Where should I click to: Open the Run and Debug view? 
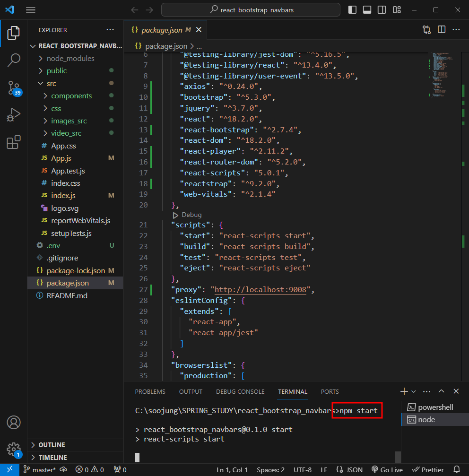pyautogui.click(x=14, y=115)
